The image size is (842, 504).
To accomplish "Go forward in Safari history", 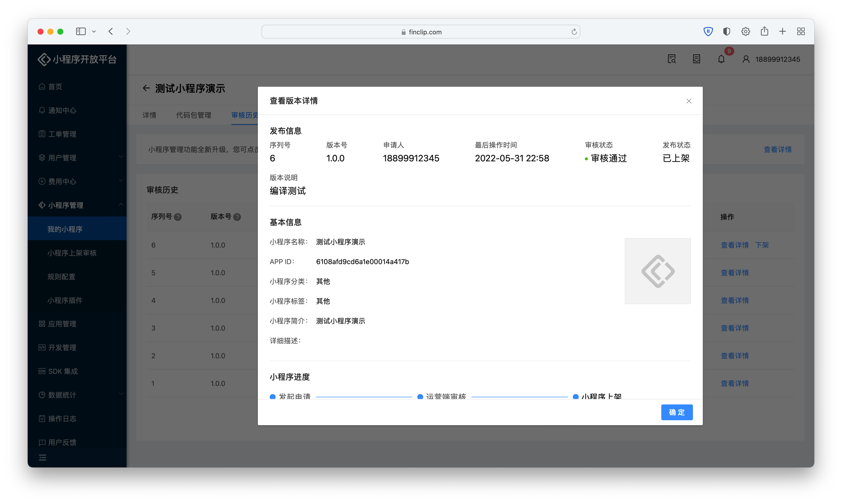I will [x=128, y=31].
